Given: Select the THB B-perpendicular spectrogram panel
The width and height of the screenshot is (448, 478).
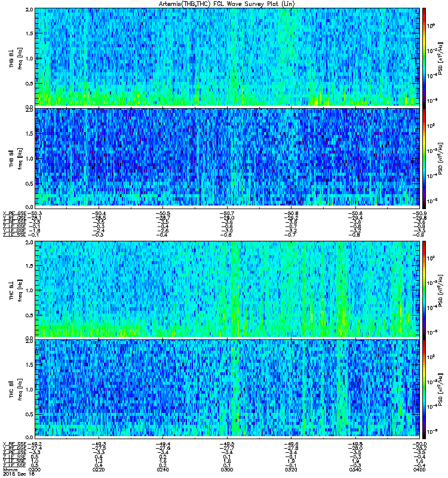Looking at the screenshot, I should [x=228, y=57].
